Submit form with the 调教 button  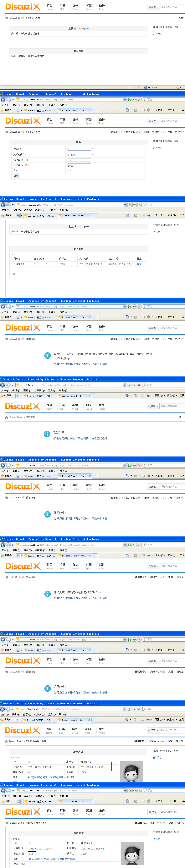point(16,176)
